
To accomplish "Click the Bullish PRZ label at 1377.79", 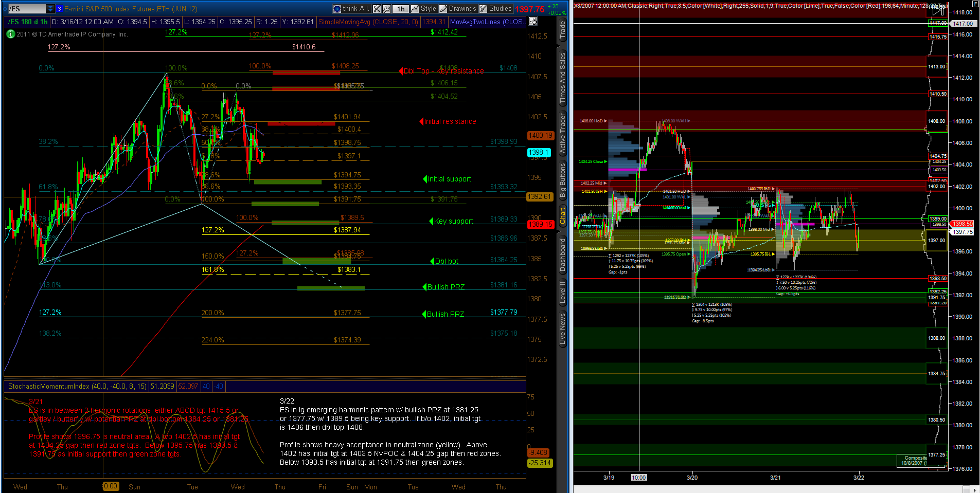I will (x=446, y=314).
